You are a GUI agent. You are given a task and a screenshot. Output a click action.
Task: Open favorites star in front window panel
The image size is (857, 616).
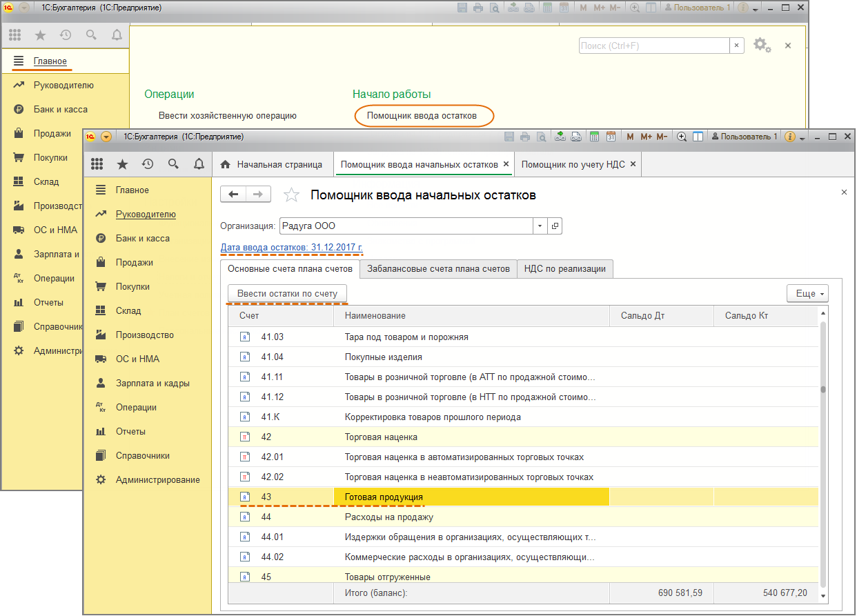point(122,164)
